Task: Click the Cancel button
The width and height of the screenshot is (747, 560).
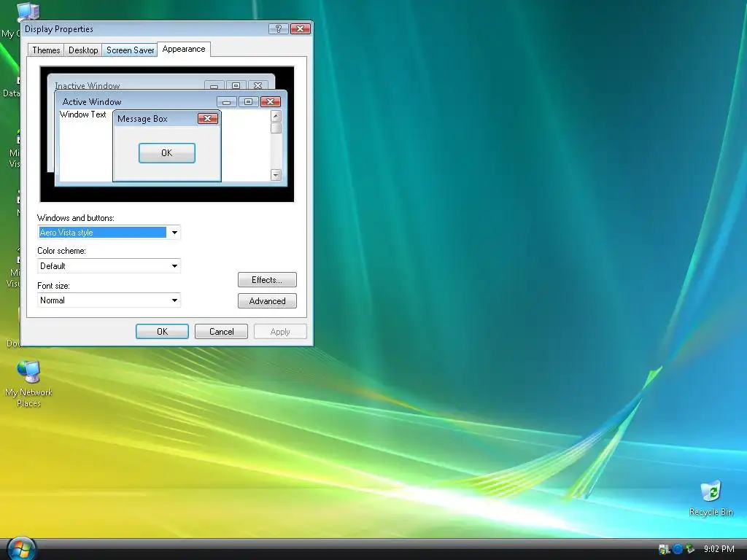Action: coord(222,332)
